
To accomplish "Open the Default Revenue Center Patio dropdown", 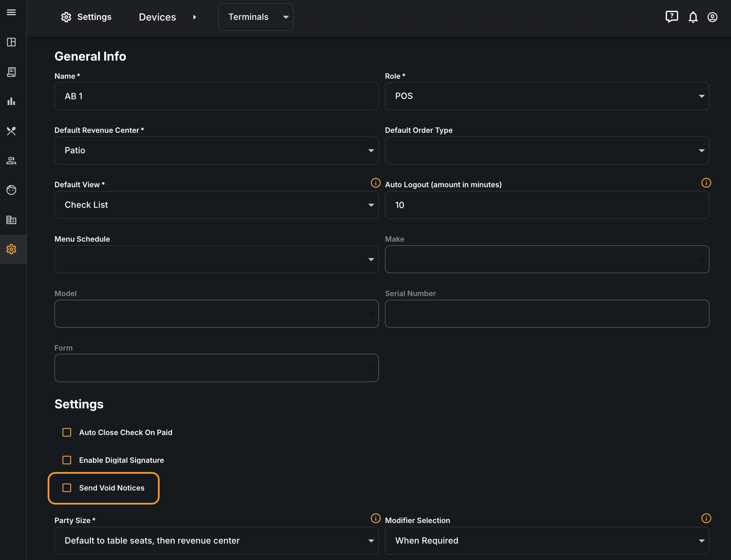I will pyautogui.click(x=216, y=151).
